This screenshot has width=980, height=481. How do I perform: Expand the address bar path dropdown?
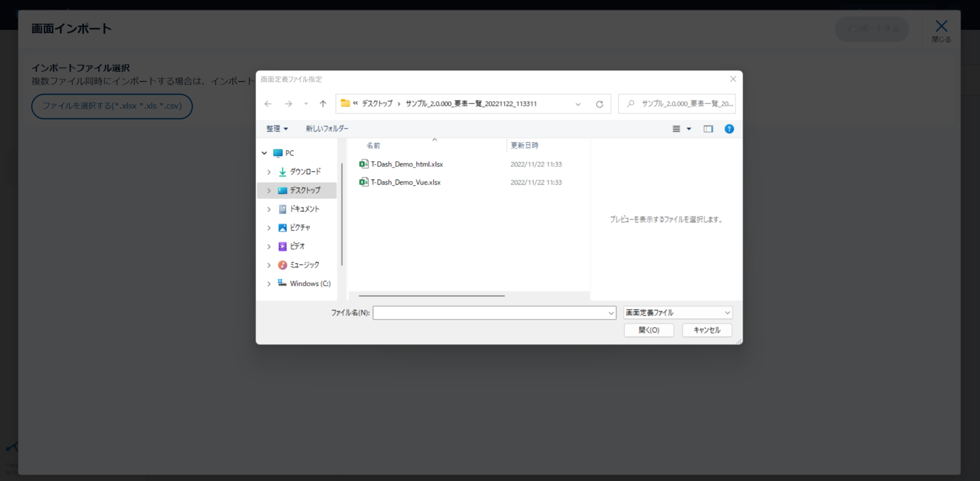pos(578,104)
